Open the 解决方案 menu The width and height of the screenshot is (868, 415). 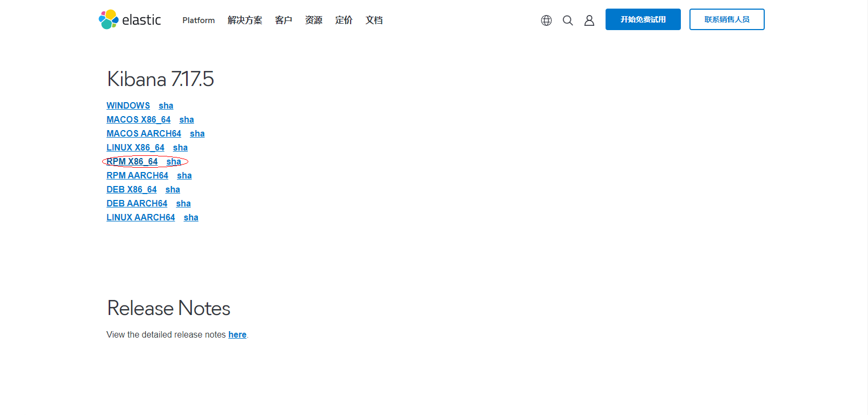point(245,20)
